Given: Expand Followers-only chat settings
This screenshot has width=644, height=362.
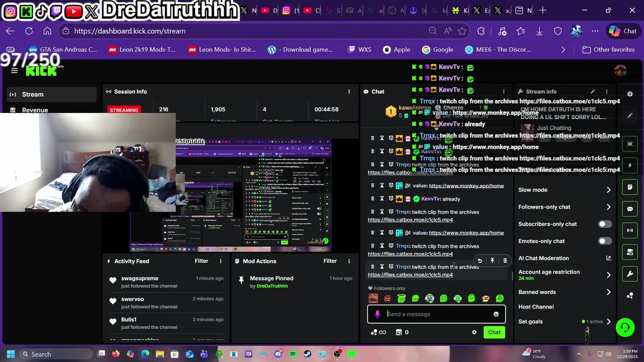Looking at the screenshot, I should coord(608,207).
